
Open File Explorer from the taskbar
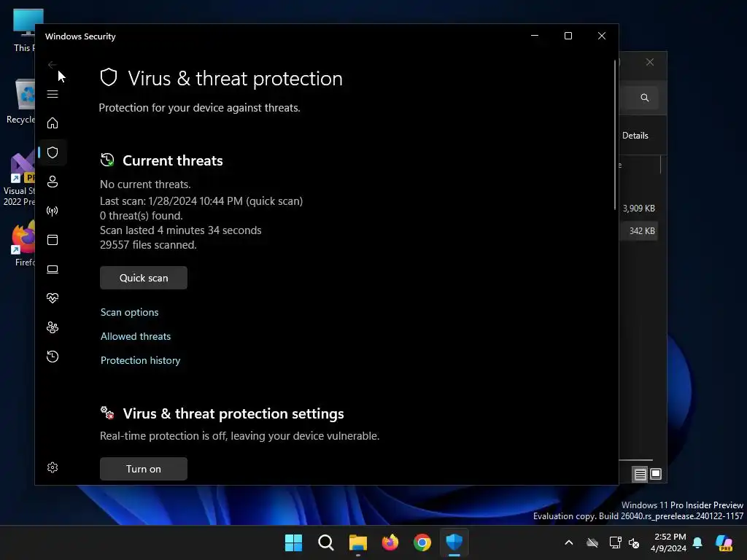point(357,542)
